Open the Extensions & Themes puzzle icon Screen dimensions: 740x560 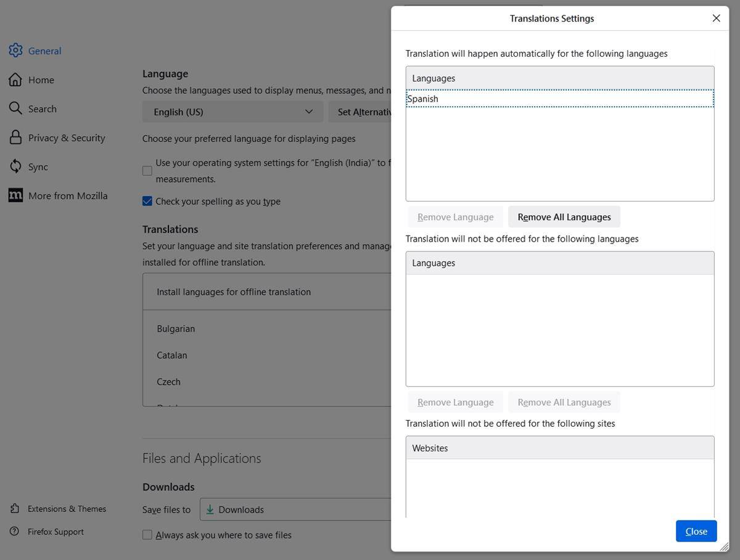[x=15, y=509]
